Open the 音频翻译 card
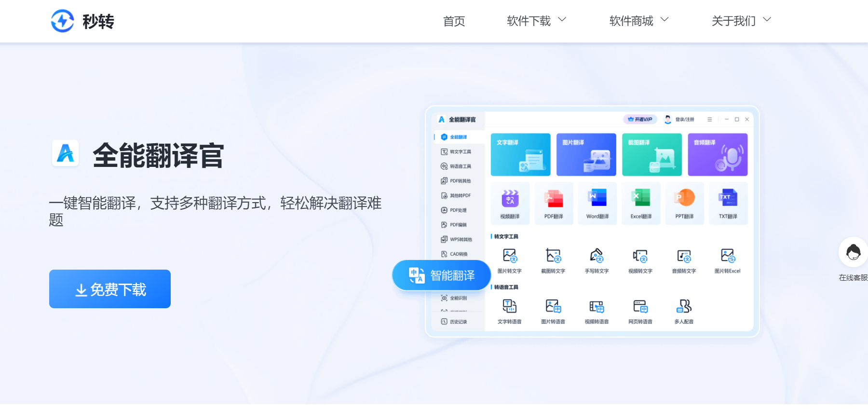The width and height of the screenshot is (868, 410). coord(718,154)
